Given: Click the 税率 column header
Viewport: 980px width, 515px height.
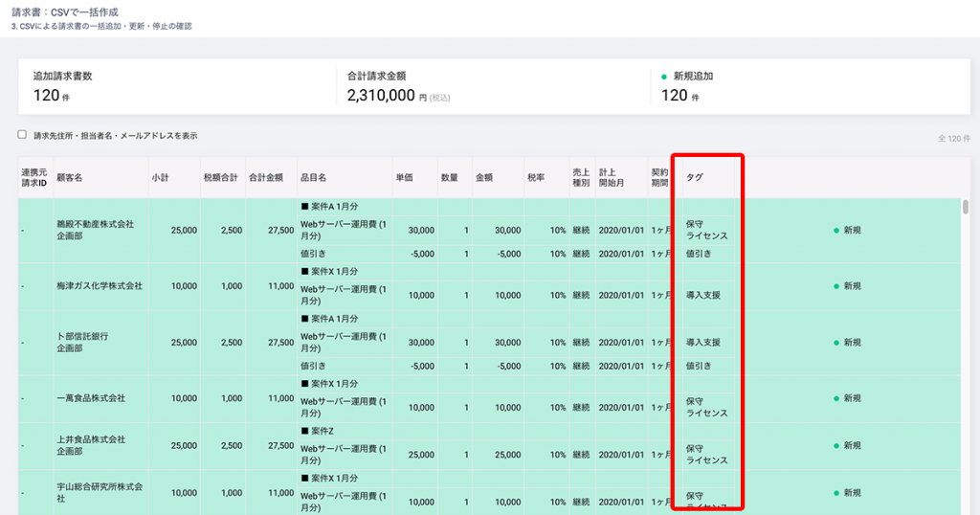Looking at the screenshot, I should (536, 177).
